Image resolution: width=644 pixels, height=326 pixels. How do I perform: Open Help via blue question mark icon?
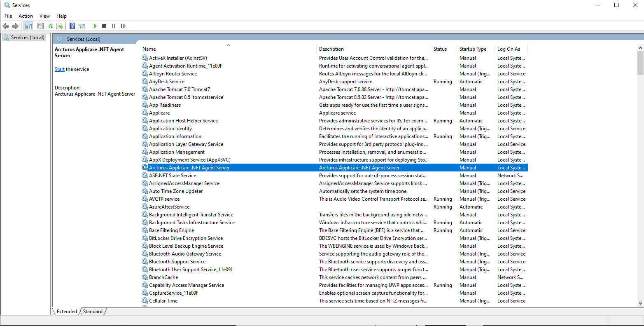(72, 26)
